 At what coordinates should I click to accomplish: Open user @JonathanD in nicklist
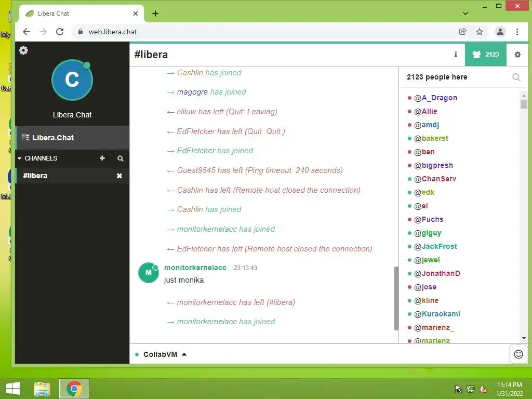[x=437, y=273]
